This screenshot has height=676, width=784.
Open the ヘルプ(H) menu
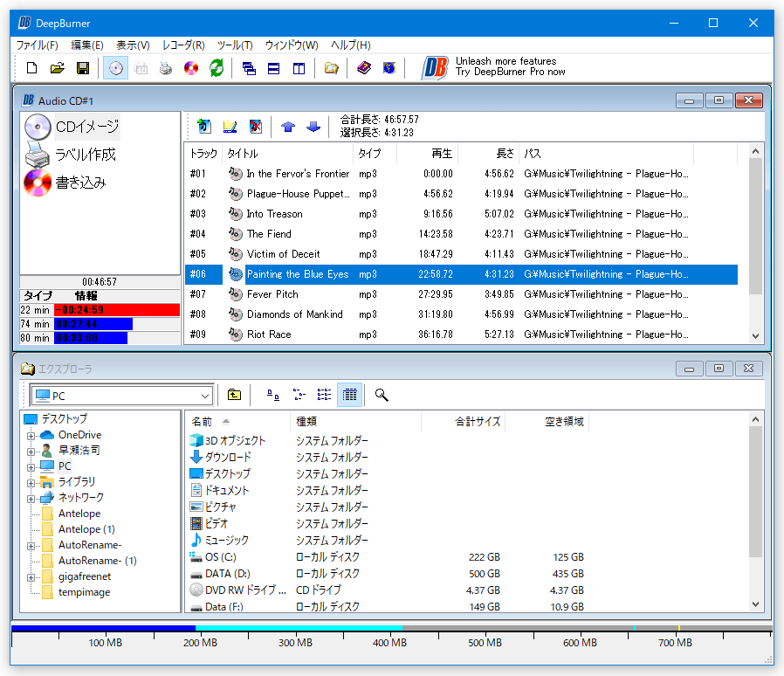(x=350, y=45)
